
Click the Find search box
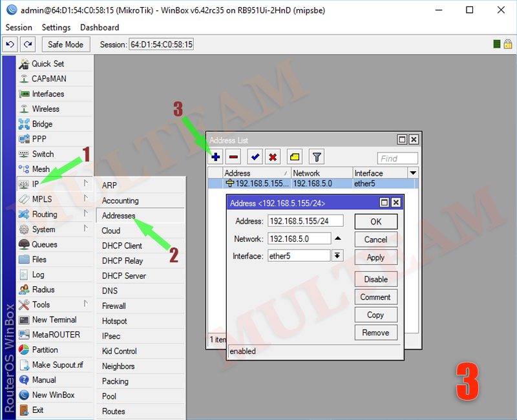[397, 158]
